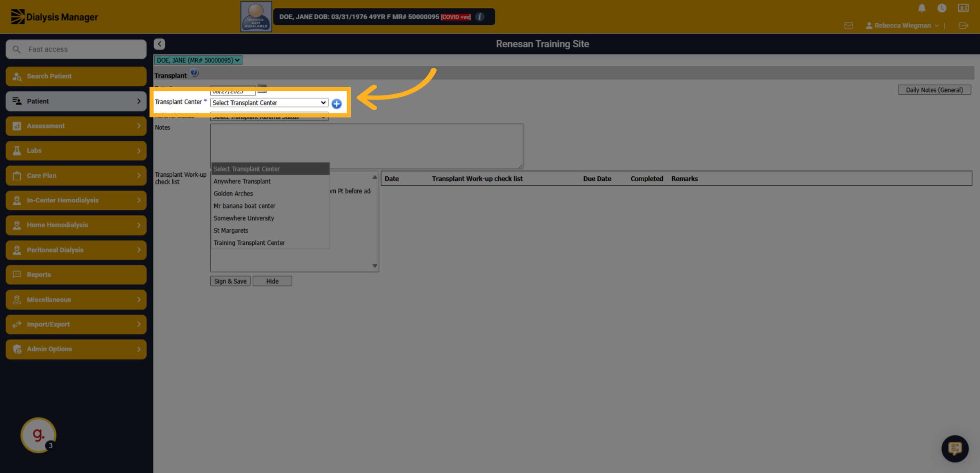This screenshot has width=980, height=473.
Task: Add new transplant center plus icon
Action: coord(336,104)
